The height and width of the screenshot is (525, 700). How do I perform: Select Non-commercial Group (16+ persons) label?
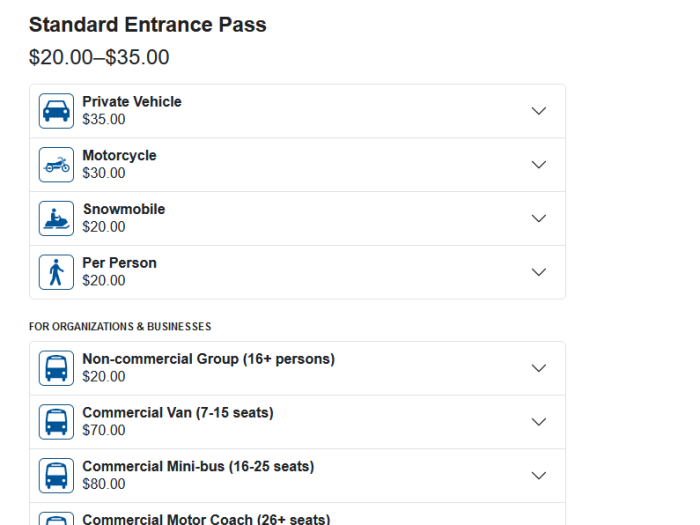click(208, 359)
